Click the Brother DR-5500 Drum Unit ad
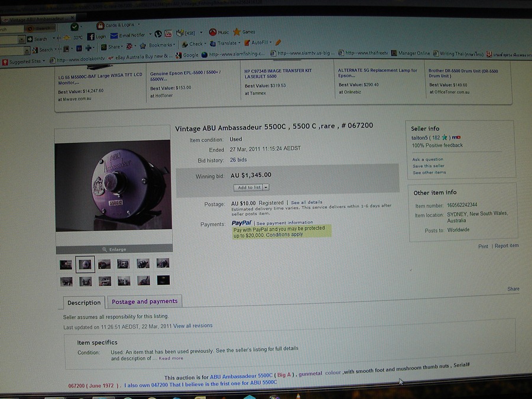Image resolution: width=532 pixels, height=399 pixels. click(x=463, y=73)
